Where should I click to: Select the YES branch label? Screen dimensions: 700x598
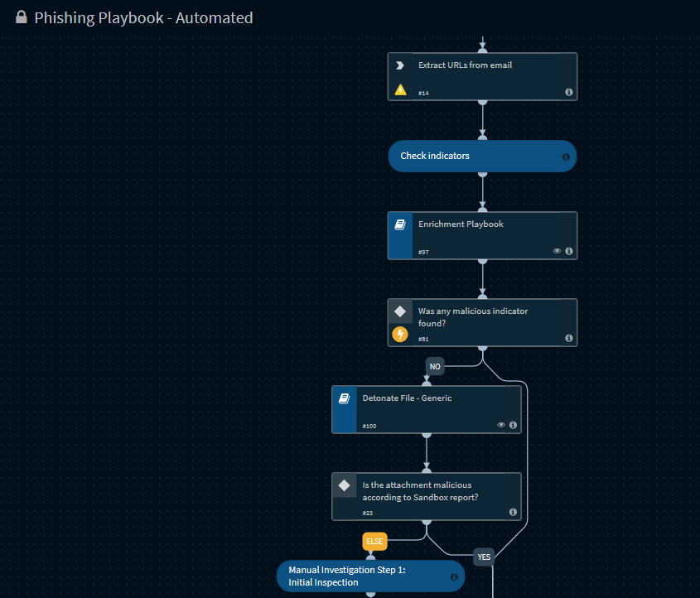[x=484, y=557]
